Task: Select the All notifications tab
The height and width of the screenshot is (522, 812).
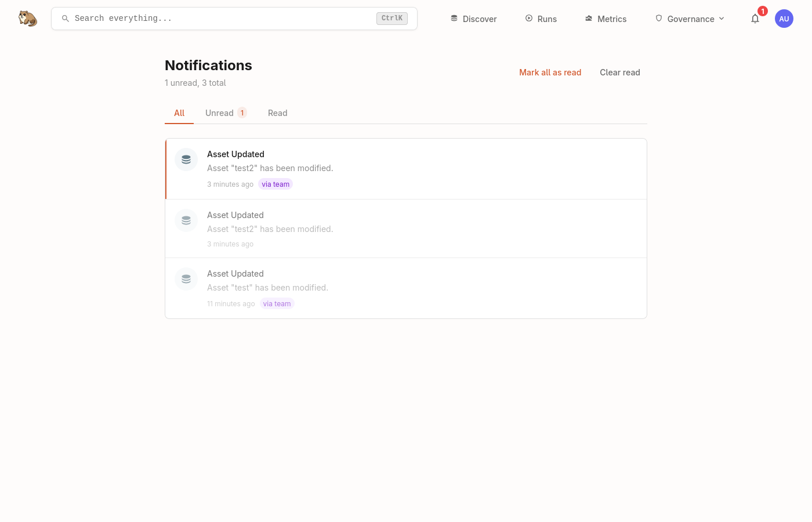Action: [x=179, y=113]
